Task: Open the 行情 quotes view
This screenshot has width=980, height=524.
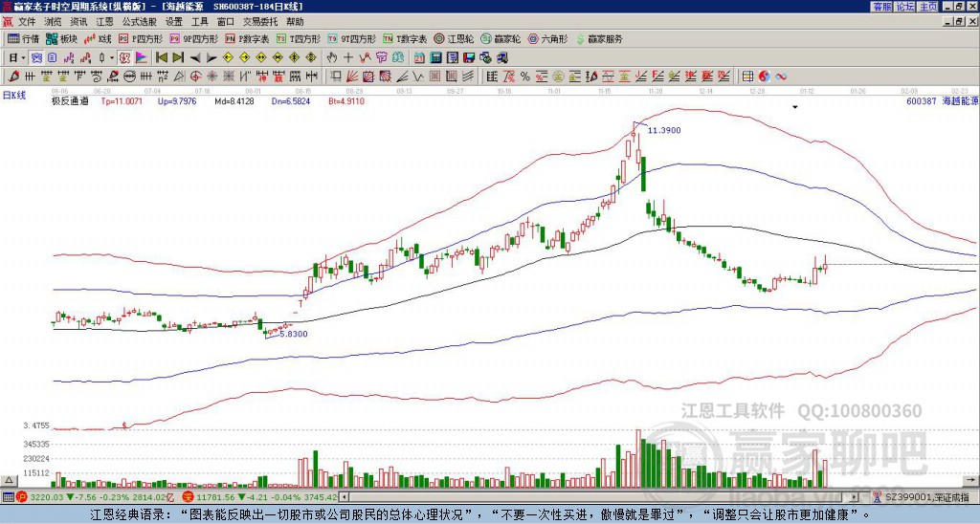Action: [23, 39]
